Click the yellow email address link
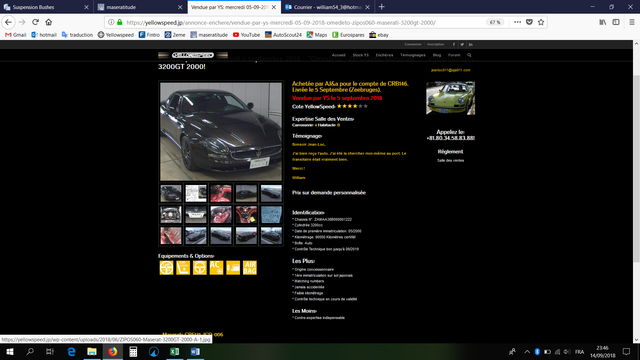 click(450, 70)
